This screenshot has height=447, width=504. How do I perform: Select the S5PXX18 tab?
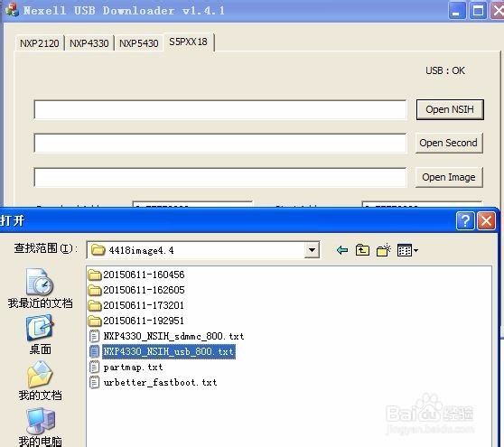189,42
